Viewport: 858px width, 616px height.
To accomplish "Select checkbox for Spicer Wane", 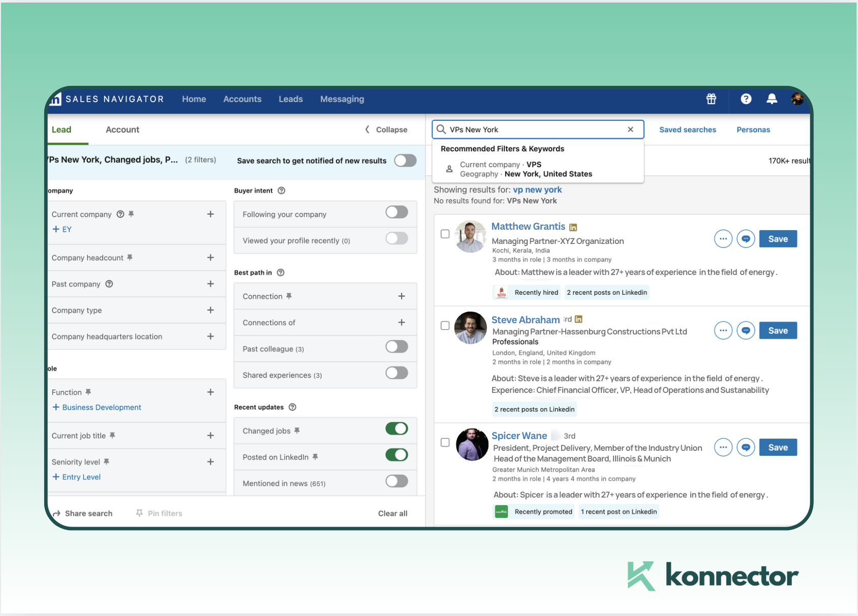I will [x=445, y=443].
